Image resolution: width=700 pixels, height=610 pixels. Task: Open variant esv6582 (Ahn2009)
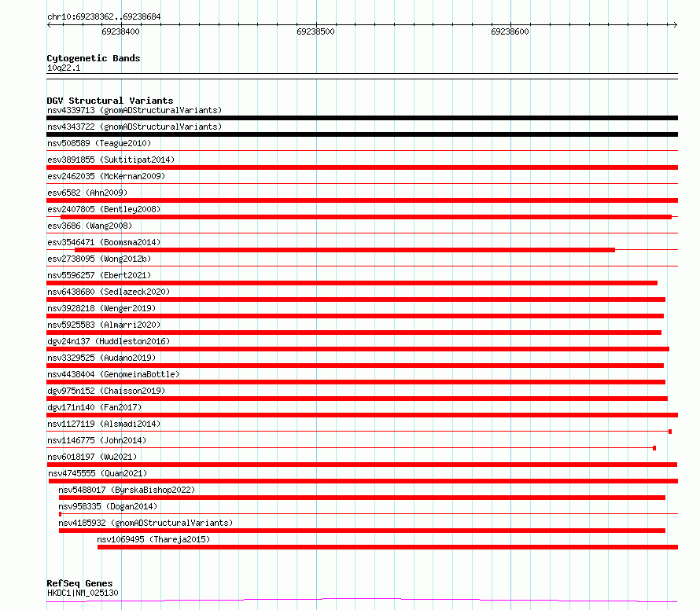pyautogui.click(x=87, y=193)
